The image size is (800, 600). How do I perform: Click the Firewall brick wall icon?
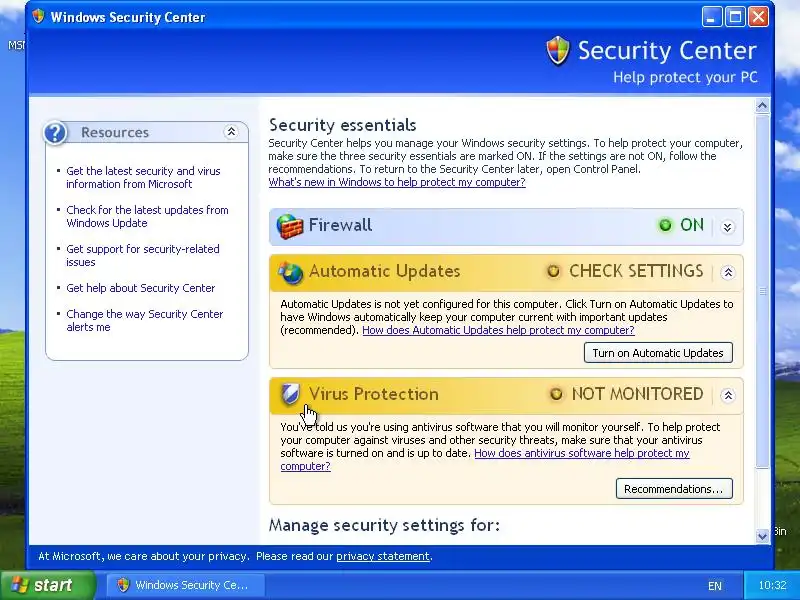pos(289,226)
